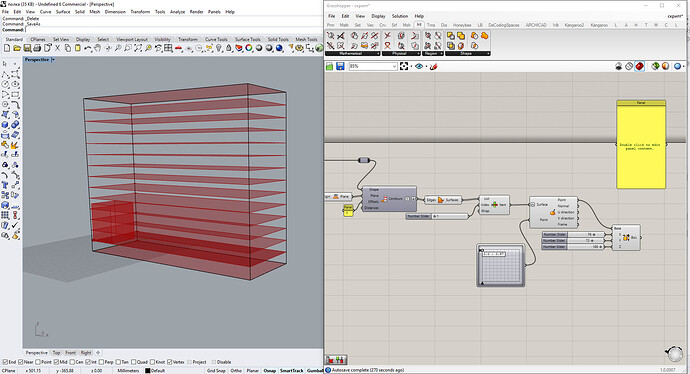Click the Rhino Save icon in the Standard toolbar
The height and width of the screenshot is (374, 690).
pos(27,48)
